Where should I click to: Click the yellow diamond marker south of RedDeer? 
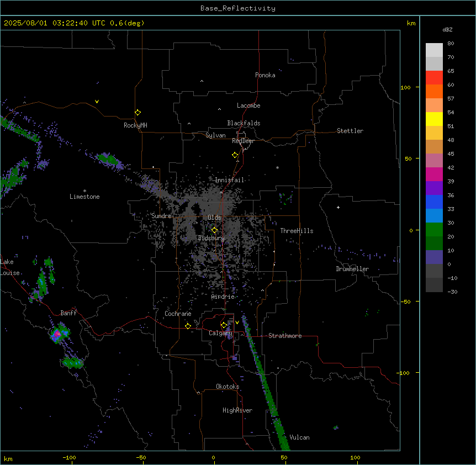coord(235,155)
